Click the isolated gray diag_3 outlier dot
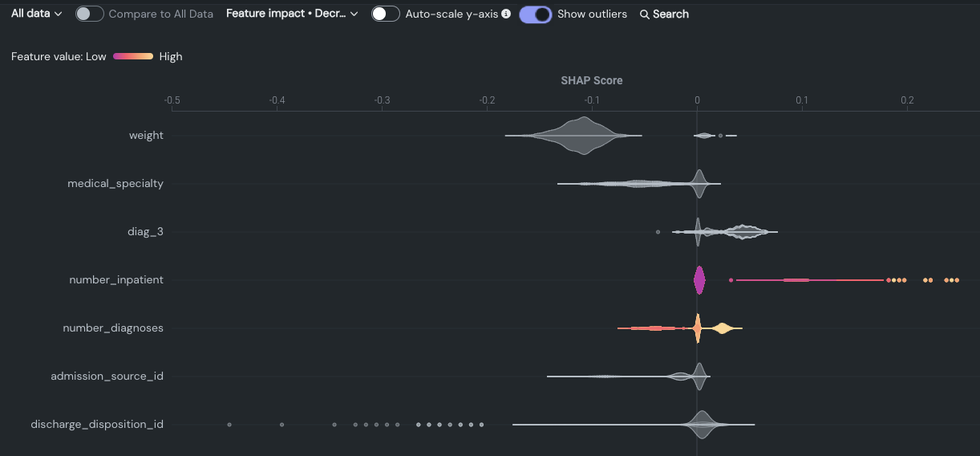The height and width of the screenshot is (456, 980). click(658, 232)
